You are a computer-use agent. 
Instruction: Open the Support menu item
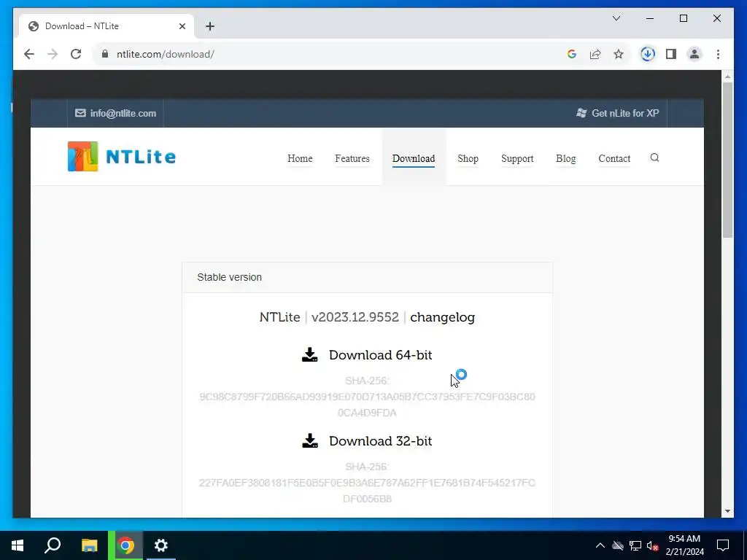coord(517,158)
